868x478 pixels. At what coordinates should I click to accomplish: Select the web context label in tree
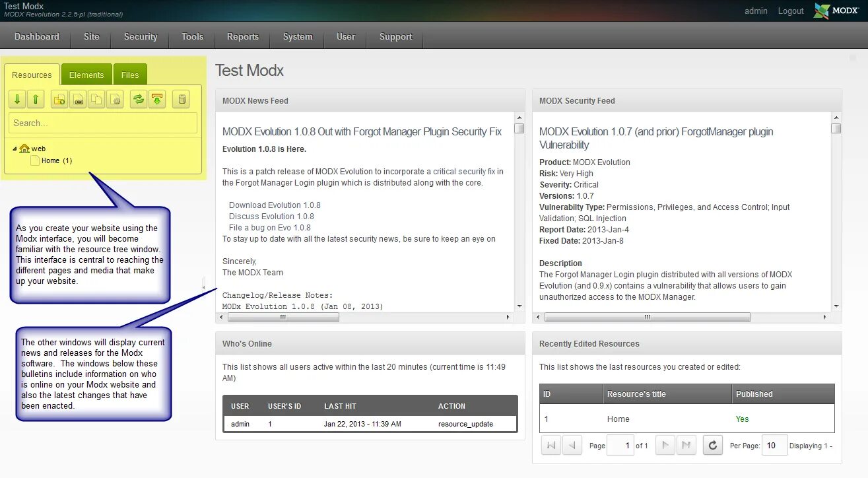point(39,149)
